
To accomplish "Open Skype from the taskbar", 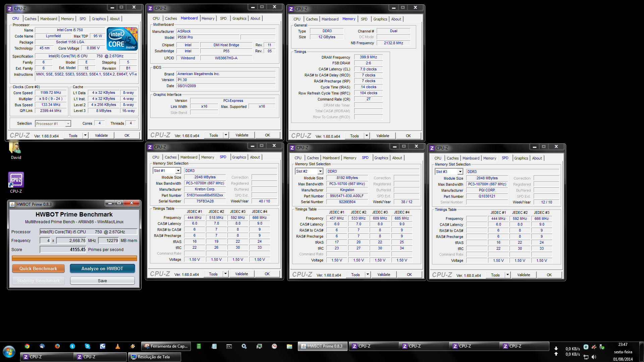I will pos(88,346).
